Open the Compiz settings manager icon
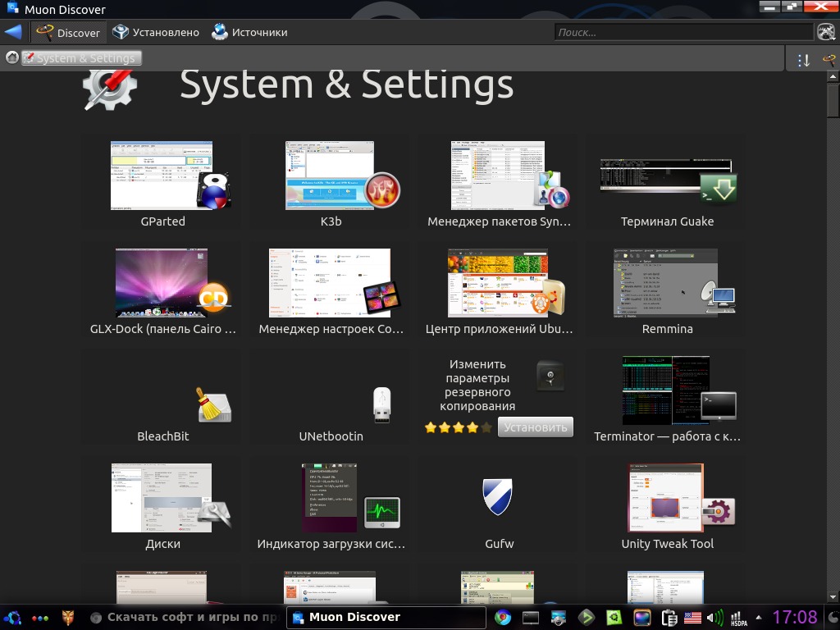The width and height of the screenshot is (840, 630). [x=381, y=297]
